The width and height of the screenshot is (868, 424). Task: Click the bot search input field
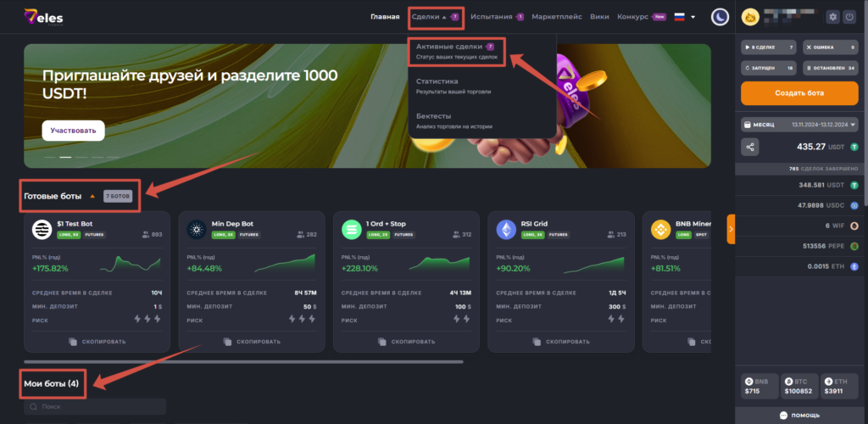pos(95,408)
